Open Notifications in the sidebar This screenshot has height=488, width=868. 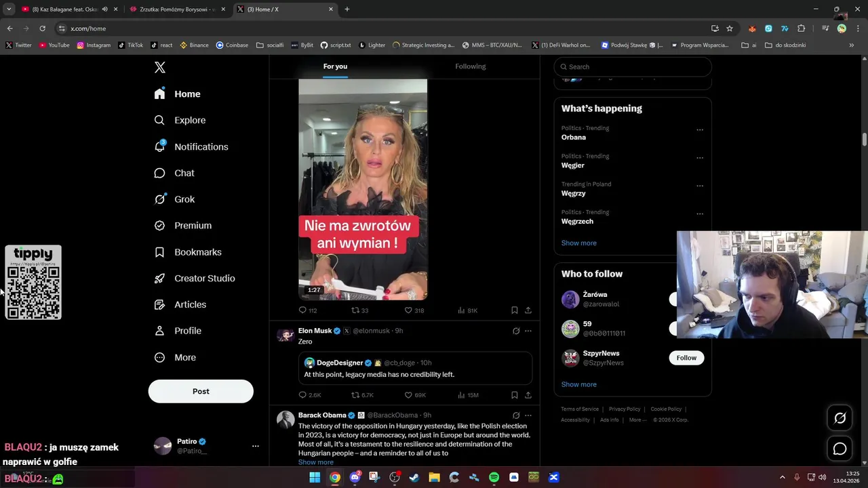click(x=191, y=146)
